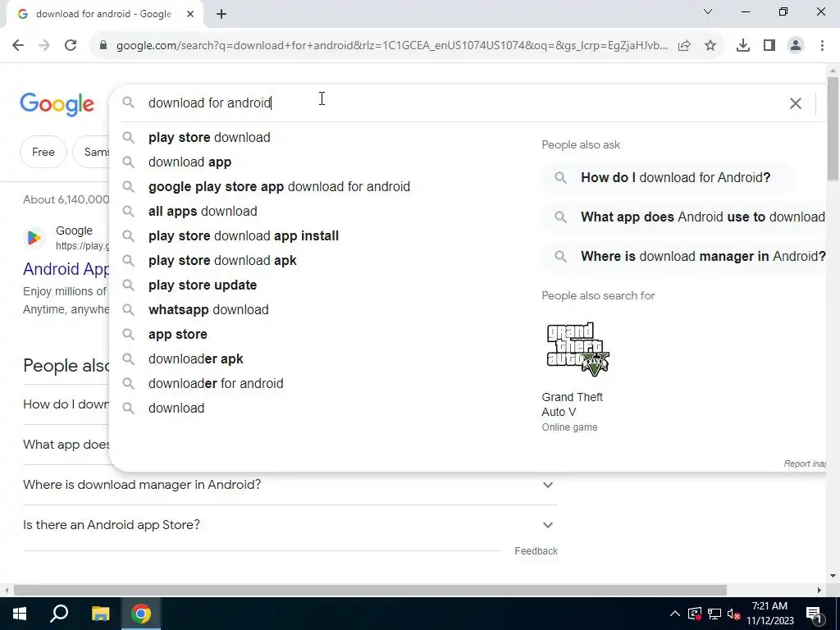The image size is (840, 630).
Task: Click the Feedback link
Action: tap(536, 551)
